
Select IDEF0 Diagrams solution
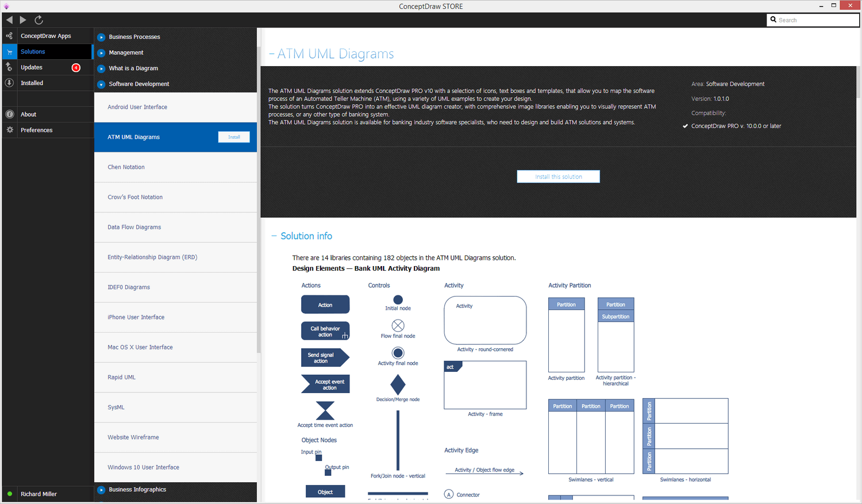click(x=175, y=287)
